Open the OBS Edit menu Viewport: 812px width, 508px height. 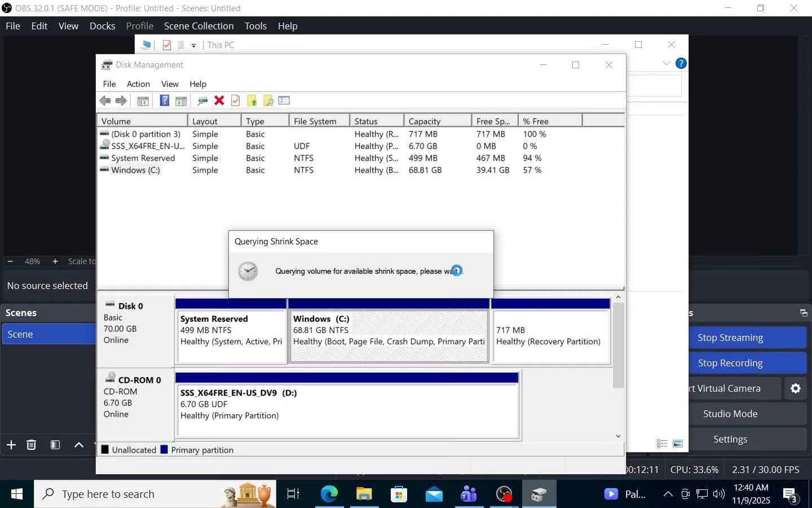39,26
